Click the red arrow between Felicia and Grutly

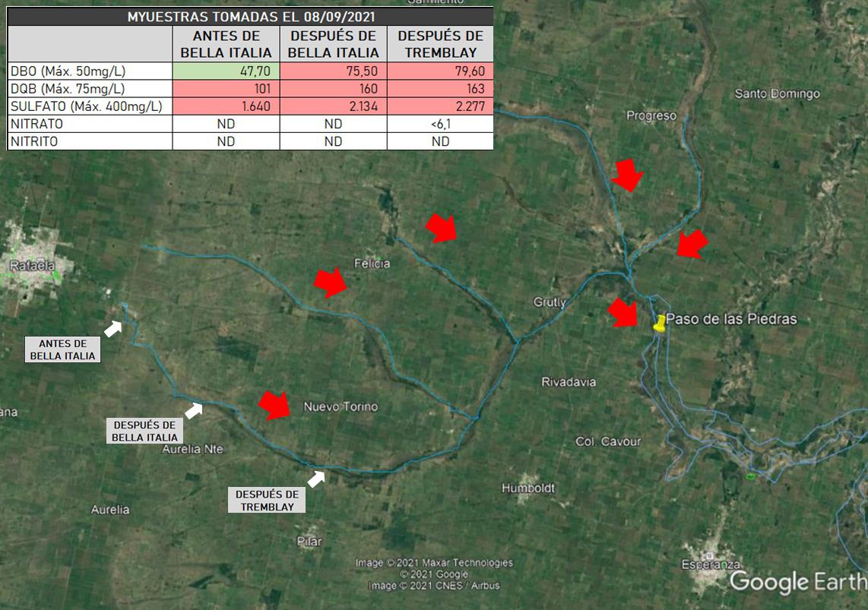point(441,227)
